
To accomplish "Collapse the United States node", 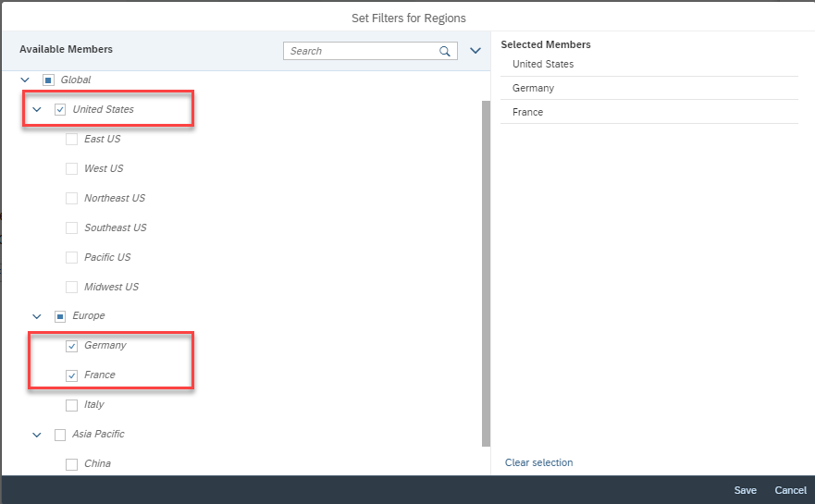I will pos(37,110).
